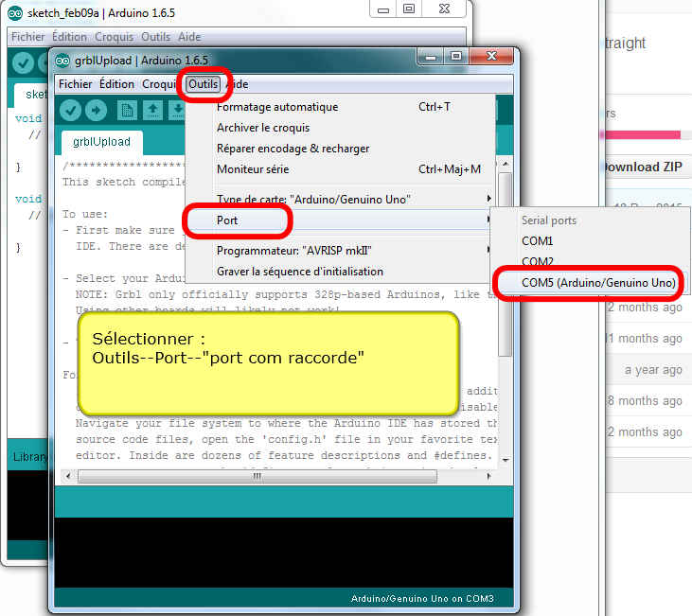The width and height of the screenshot is (692, 616).
Task: Click Formatage automatique menu item
Action: 276,107
